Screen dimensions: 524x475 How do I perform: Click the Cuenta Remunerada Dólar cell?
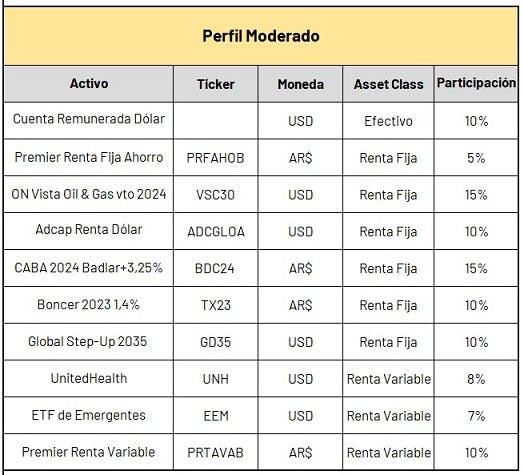coord(89,120)
